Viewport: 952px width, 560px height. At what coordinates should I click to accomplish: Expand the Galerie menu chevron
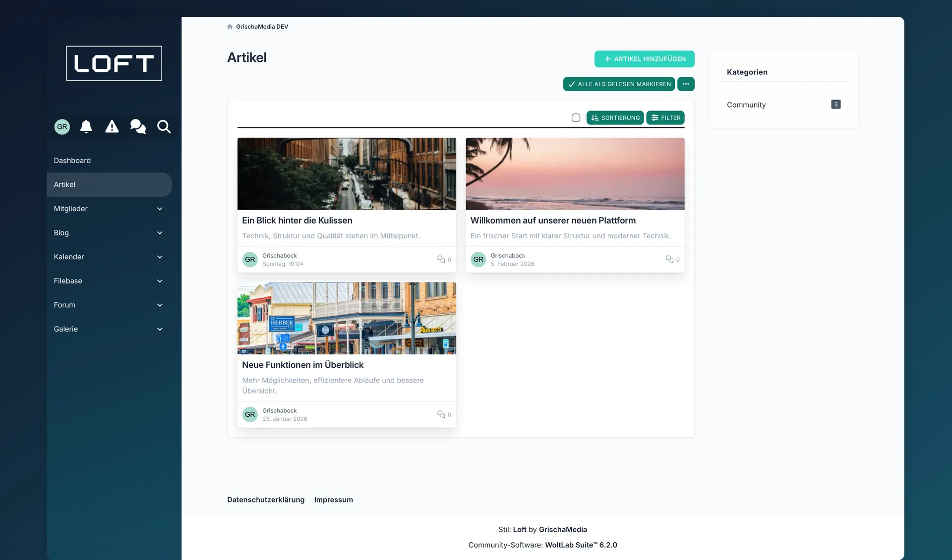pos(160,329)
